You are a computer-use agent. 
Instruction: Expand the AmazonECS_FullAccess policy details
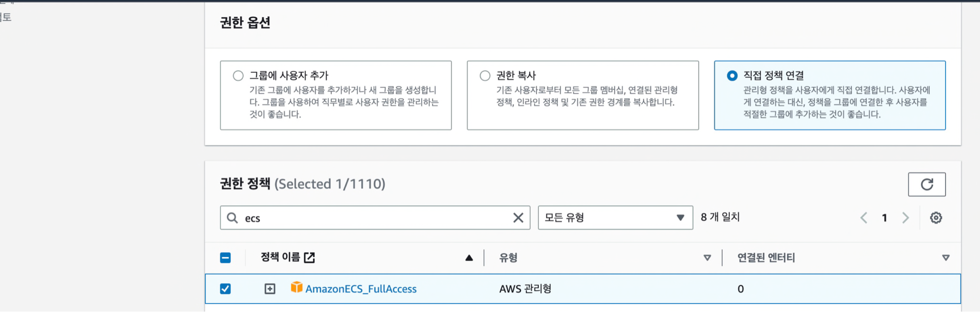270,289
